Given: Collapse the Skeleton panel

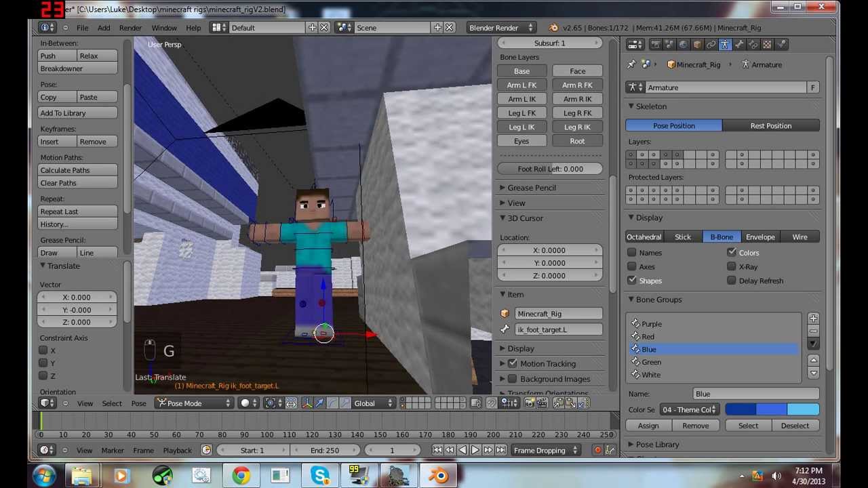Looking at the screenshot, I should tap(631, 106).
